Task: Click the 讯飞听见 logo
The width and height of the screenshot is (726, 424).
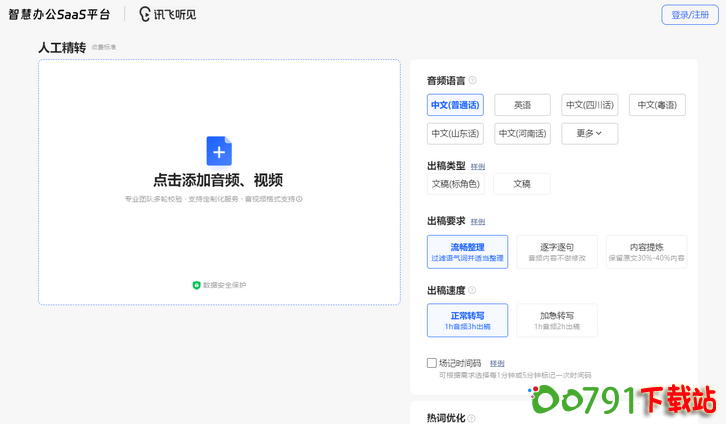Action: tap(168, 14)
